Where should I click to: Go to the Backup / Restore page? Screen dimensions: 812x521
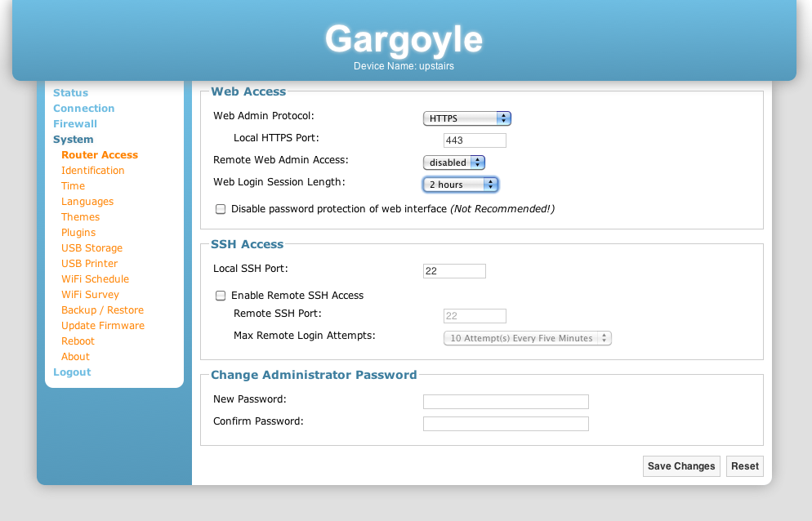[x=102, y=310]
